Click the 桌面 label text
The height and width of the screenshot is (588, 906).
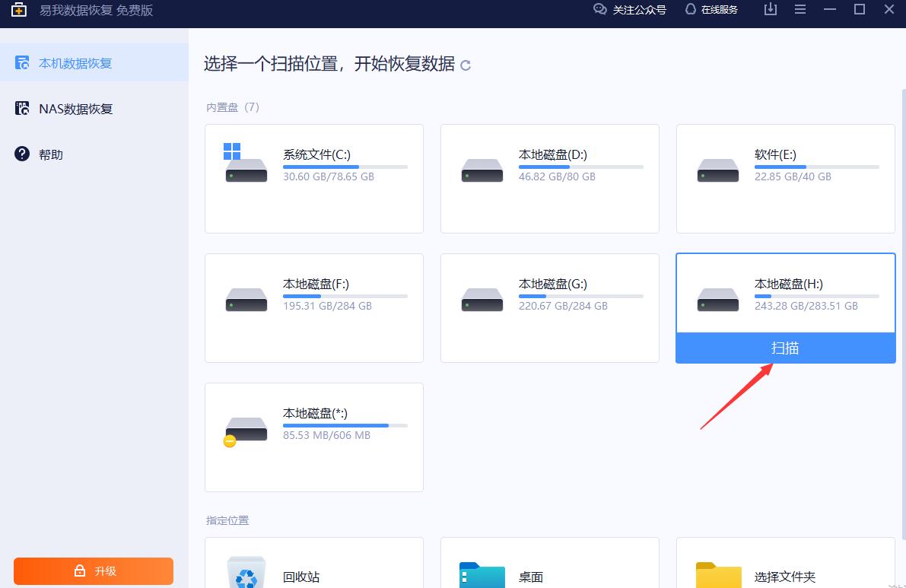530,577
